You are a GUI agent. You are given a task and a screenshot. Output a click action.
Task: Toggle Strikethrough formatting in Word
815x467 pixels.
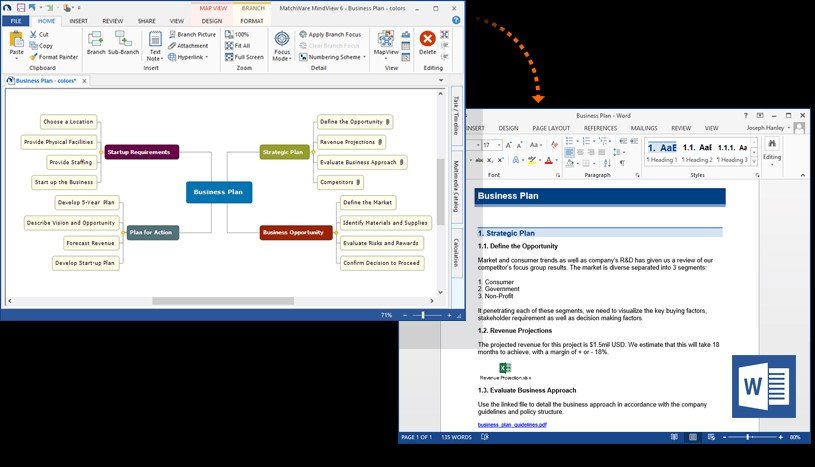click(x=479, y=160)
